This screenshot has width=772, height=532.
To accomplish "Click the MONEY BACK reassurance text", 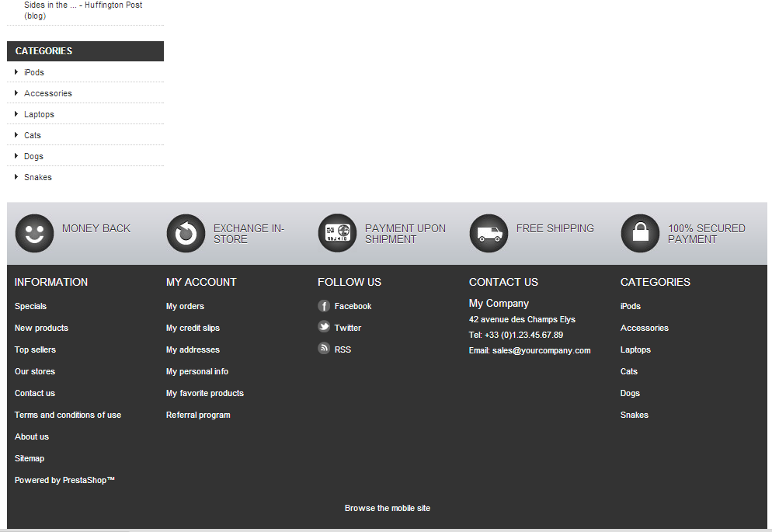I will coord(96,228).
